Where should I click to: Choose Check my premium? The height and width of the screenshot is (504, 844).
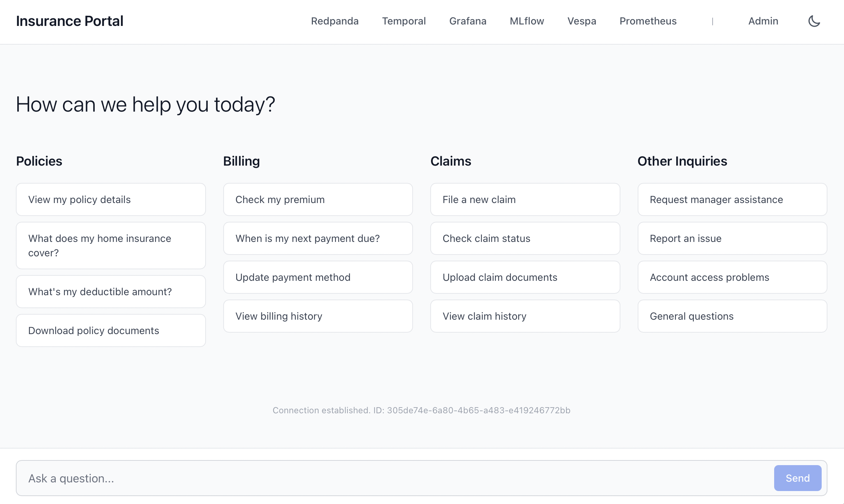318,199
